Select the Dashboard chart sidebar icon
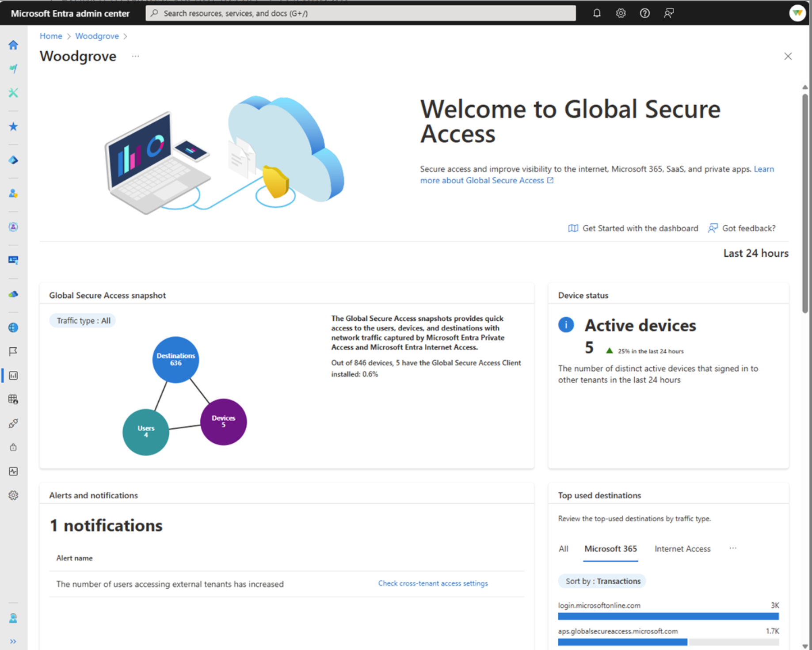This screenshot has width=812, height=650. pyautogui.click(x=13, y=376)
